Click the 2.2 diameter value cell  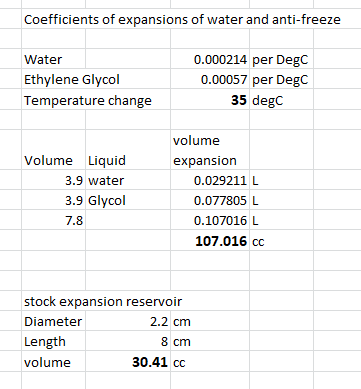[x=128, y=321]
